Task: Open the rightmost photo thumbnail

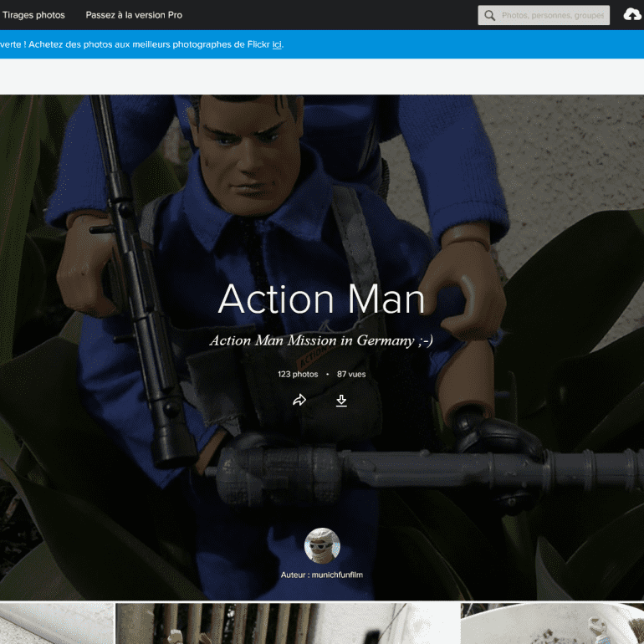Action: tap(552, 624)
